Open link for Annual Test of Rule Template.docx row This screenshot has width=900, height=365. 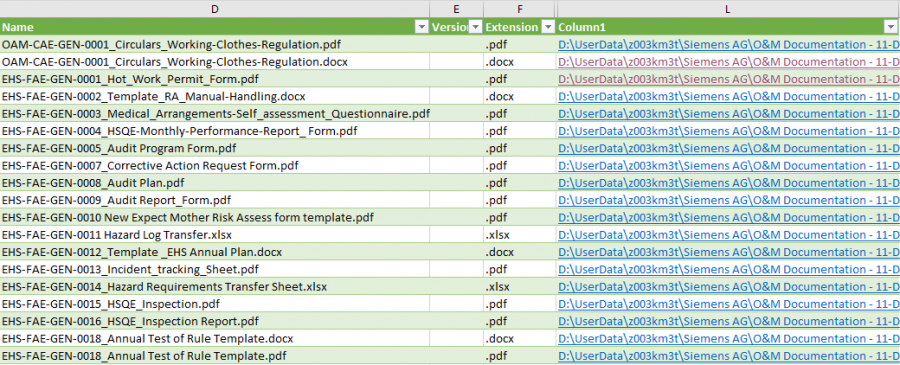pos(728,339)
